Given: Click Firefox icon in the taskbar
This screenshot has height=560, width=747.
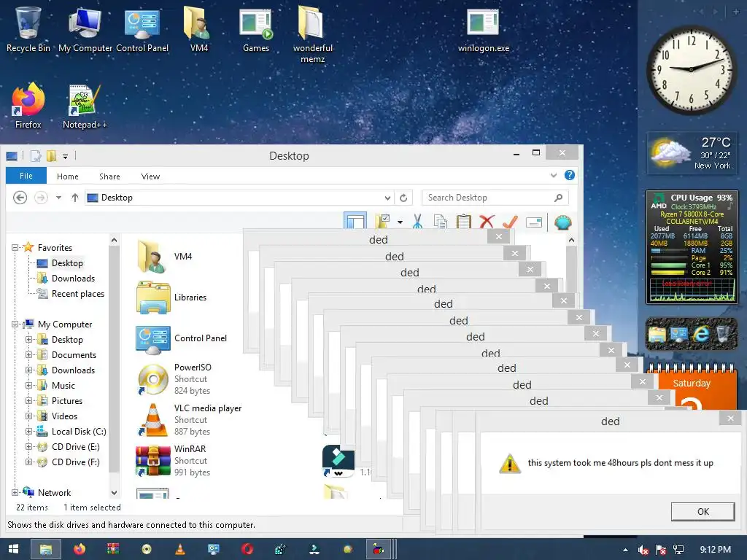Looking at the screenshot, I should pos(80,549).
